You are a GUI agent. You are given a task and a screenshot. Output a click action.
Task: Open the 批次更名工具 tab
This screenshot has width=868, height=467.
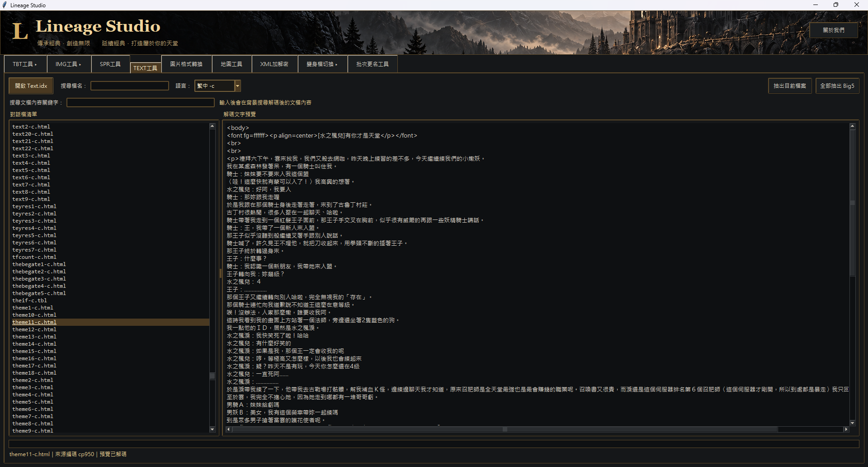click(373, 64)
